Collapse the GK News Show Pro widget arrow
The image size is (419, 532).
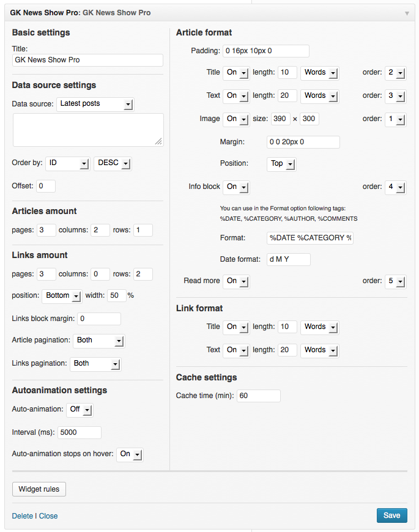point(407,13)
